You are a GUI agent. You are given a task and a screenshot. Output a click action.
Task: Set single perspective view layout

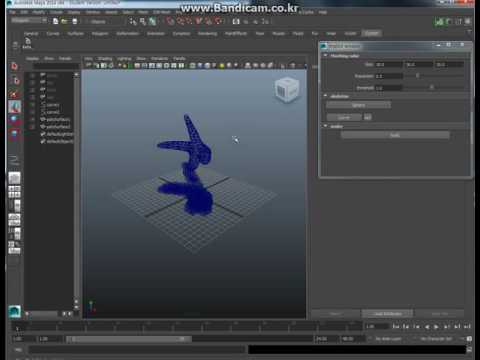14,178
